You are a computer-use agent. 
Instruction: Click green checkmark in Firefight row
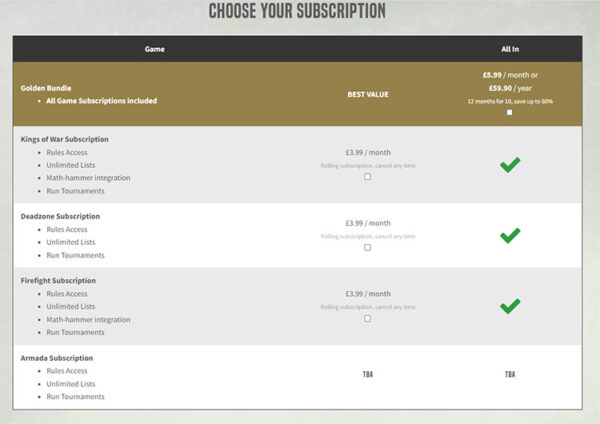510,306
